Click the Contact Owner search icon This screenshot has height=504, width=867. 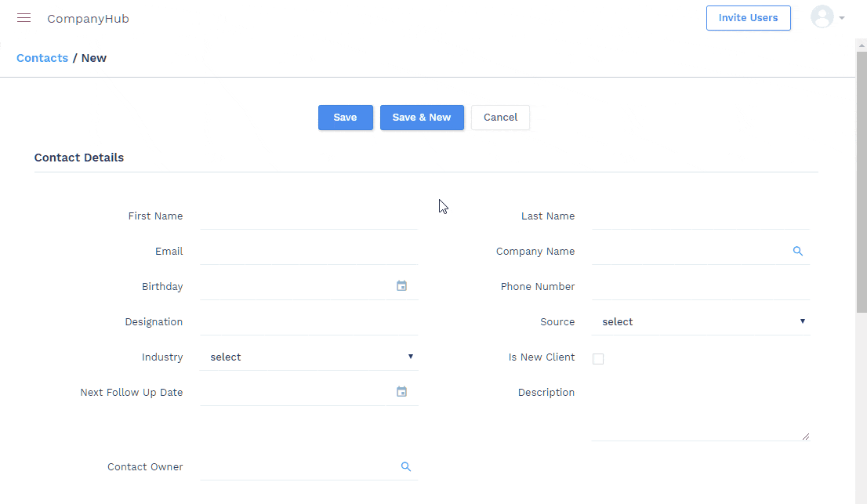click(406, 467)
